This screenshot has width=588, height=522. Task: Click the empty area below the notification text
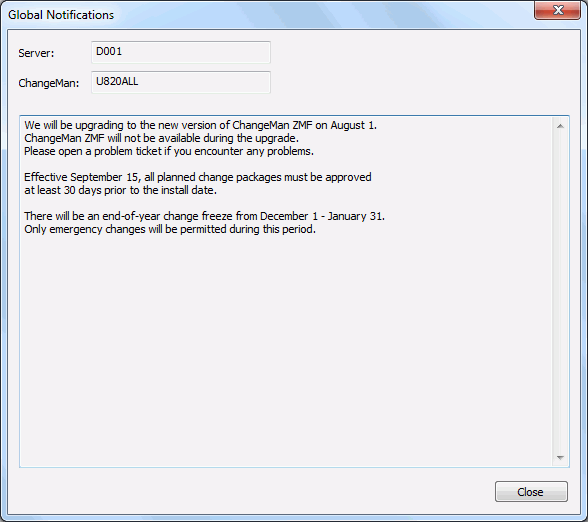click(x=287, y=349)
